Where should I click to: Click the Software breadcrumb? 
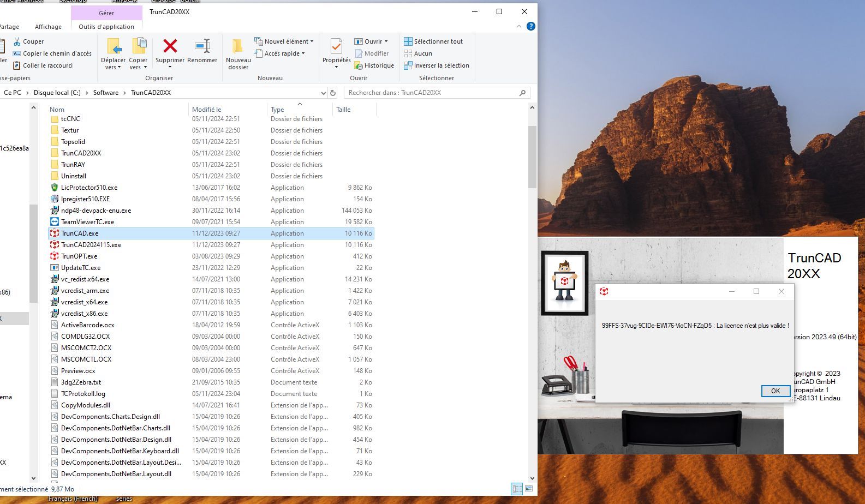[x=106, y=93]
